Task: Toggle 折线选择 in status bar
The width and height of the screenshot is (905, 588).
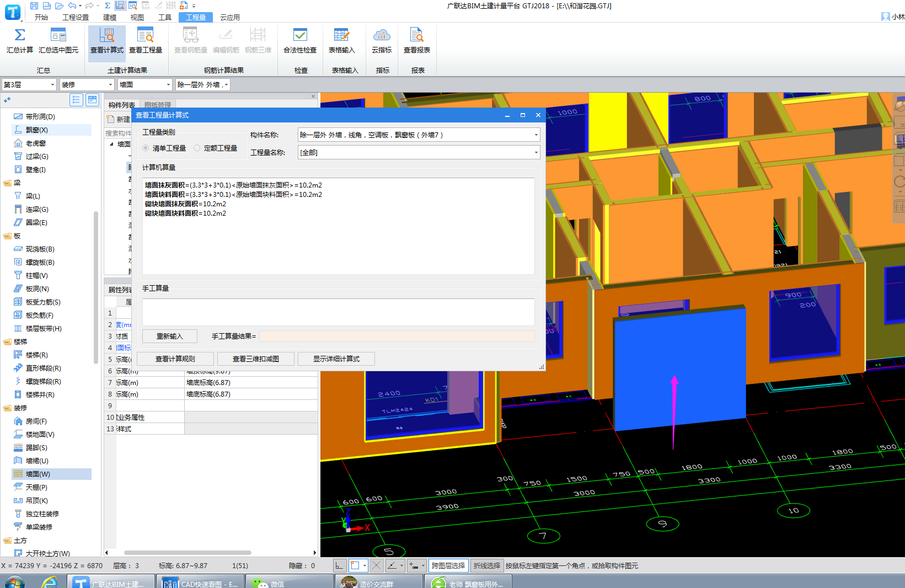Action: click(486, 565)
